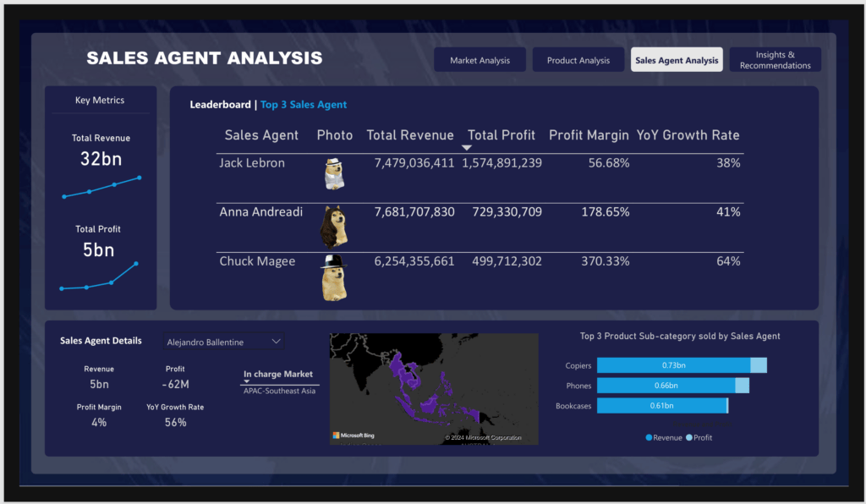The width and height of the screenshot is (866, 504).
Task: Click the Top 3 Product Sub-category chart title
Action: coord(680,337)
